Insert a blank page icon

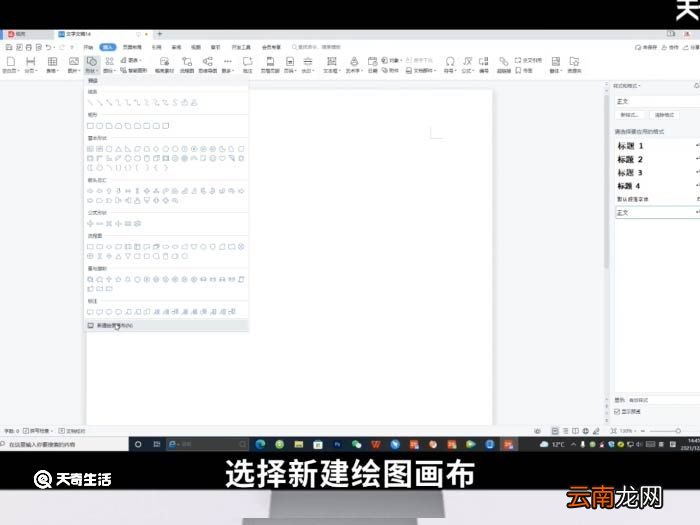(10, 65)
